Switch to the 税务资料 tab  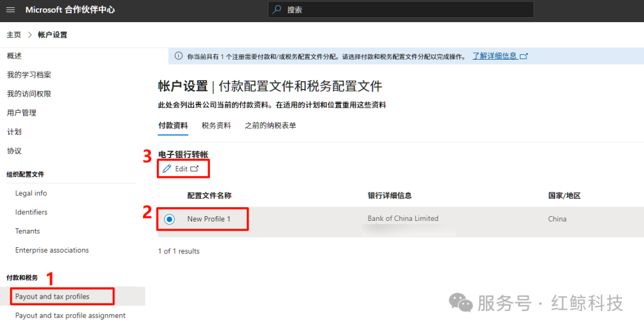click(216, 125)
